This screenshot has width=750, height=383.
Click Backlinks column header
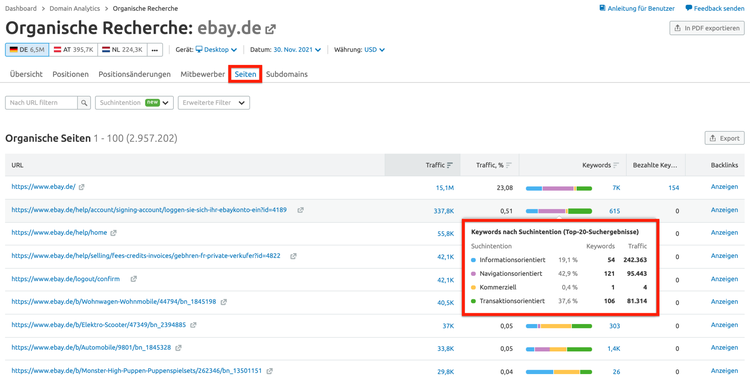(x=724, y=165)
